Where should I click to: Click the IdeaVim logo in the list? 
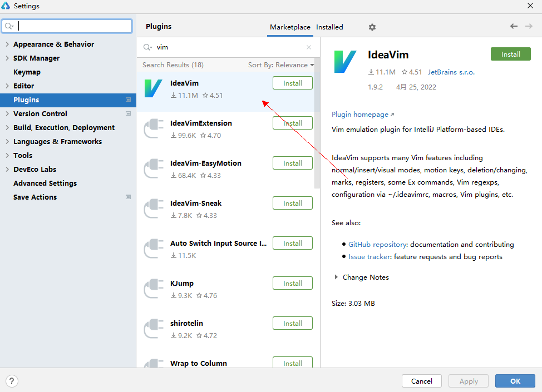153,88
